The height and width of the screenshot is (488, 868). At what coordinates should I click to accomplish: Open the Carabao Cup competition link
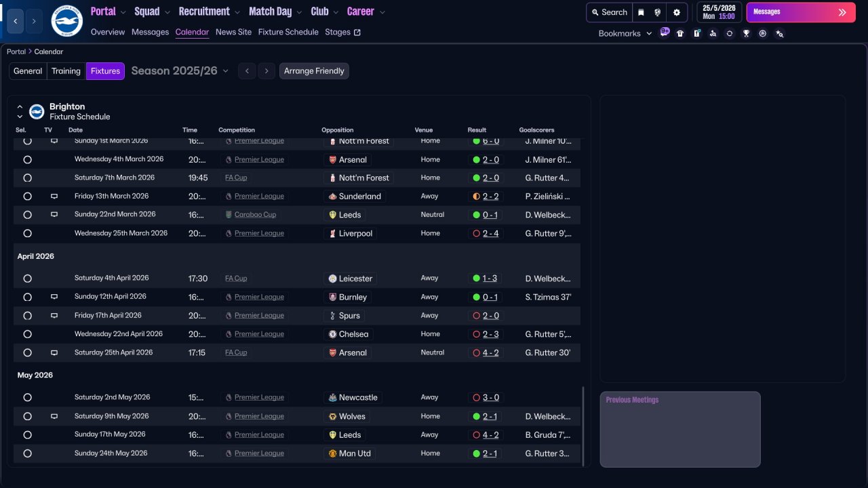click(255, 215)
